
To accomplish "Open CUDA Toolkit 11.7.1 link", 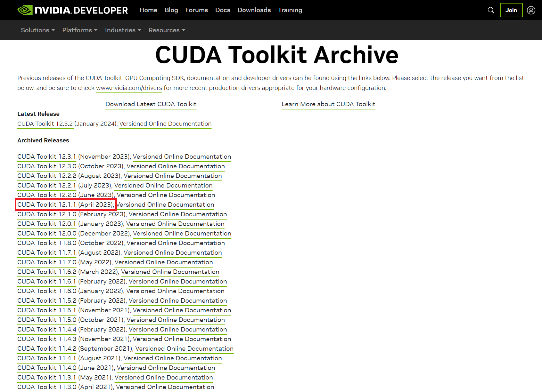I will click(47, 253).
